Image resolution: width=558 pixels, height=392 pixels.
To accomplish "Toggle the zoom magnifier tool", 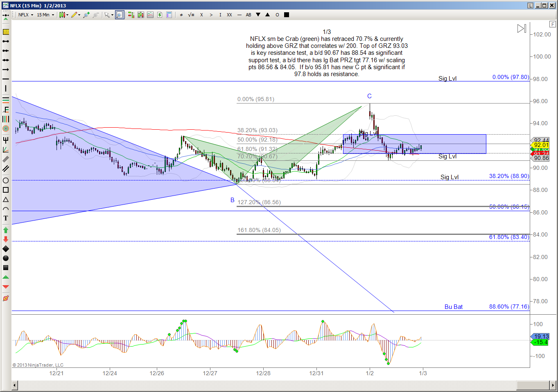I will coord(119,15).
